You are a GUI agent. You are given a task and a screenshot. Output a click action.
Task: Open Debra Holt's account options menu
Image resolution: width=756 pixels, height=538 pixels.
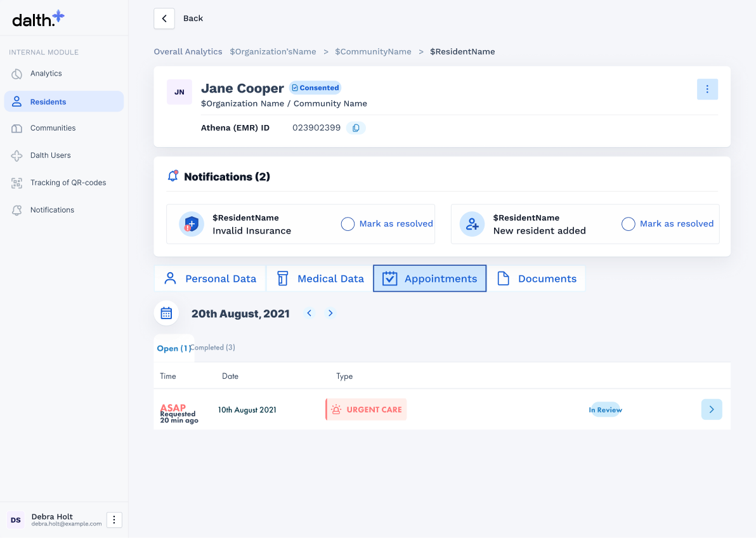pos(114,520)
